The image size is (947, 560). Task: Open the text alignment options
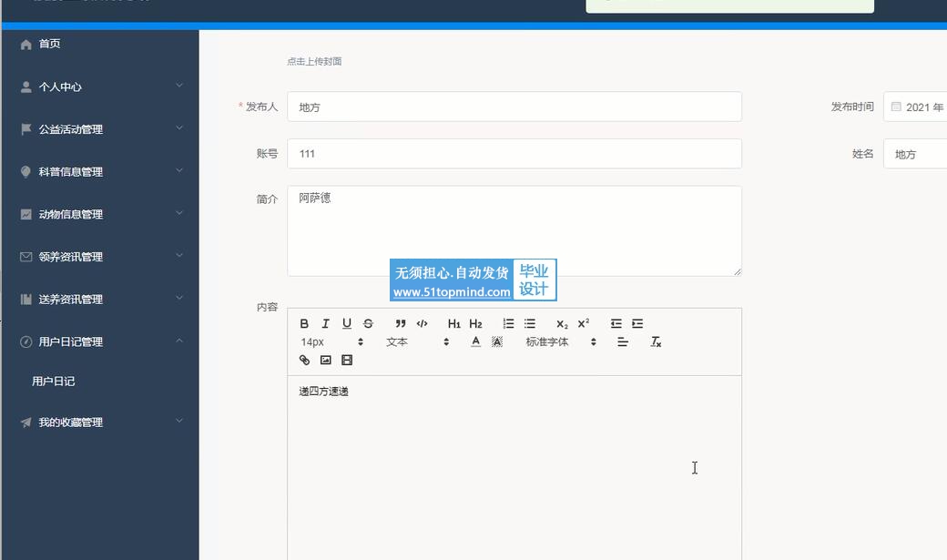click(623, 342)
